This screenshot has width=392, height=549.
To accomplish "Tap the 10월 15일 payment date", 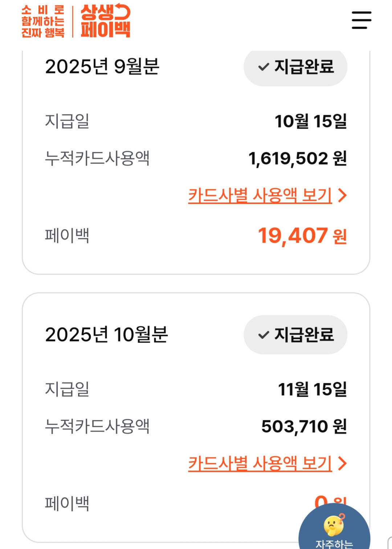I will coord(311,121).
